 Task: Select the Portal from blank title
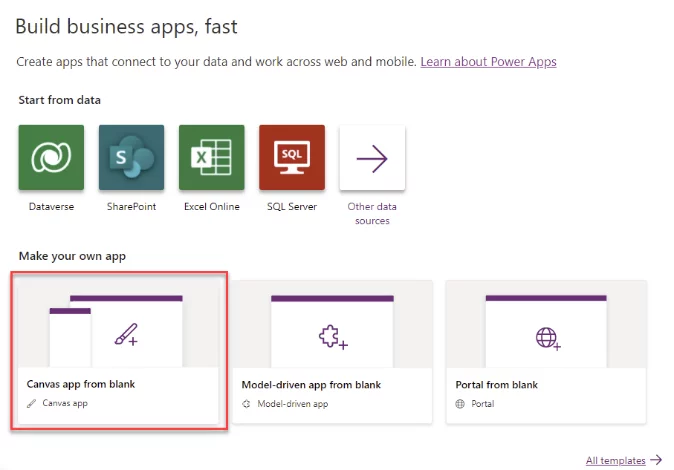(496, 385)
